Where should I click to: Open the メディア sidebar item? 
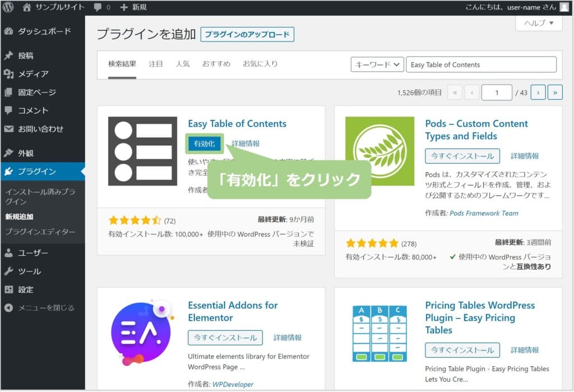click(x=33, y=74)
